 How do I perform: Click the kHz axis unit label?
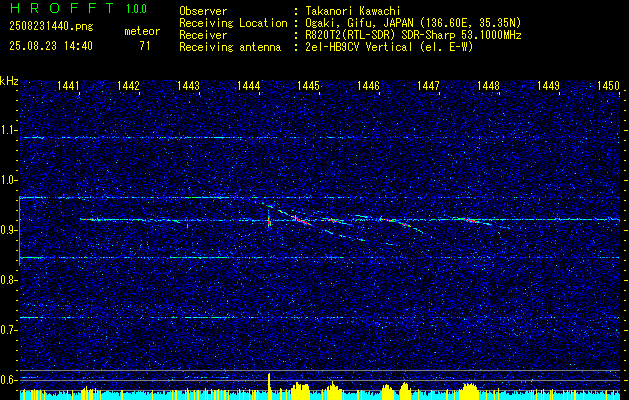[x=9, y=81]
